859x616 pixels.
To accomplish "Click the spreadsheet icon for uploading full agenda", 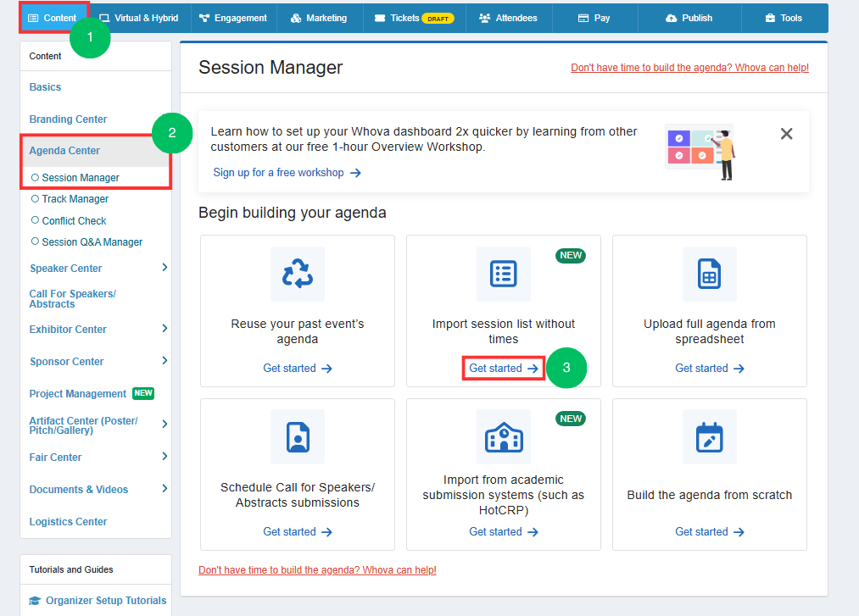I will click(x=709, y=273).
